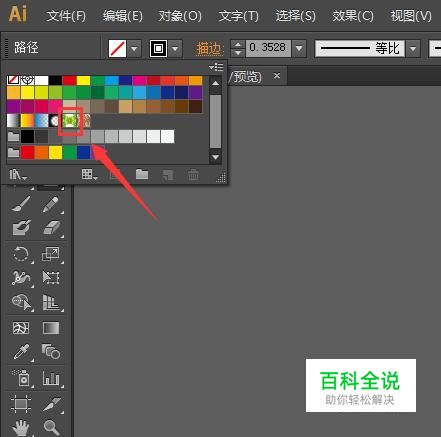
Task: Open the 文件(F) menu
Action: point(66,16)
